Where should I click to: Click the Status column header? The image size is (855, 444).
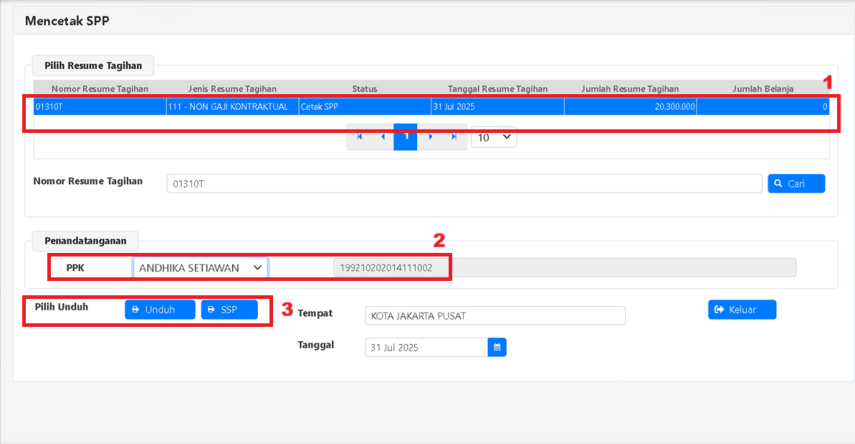pyautogui.click(x=364, y=89)
